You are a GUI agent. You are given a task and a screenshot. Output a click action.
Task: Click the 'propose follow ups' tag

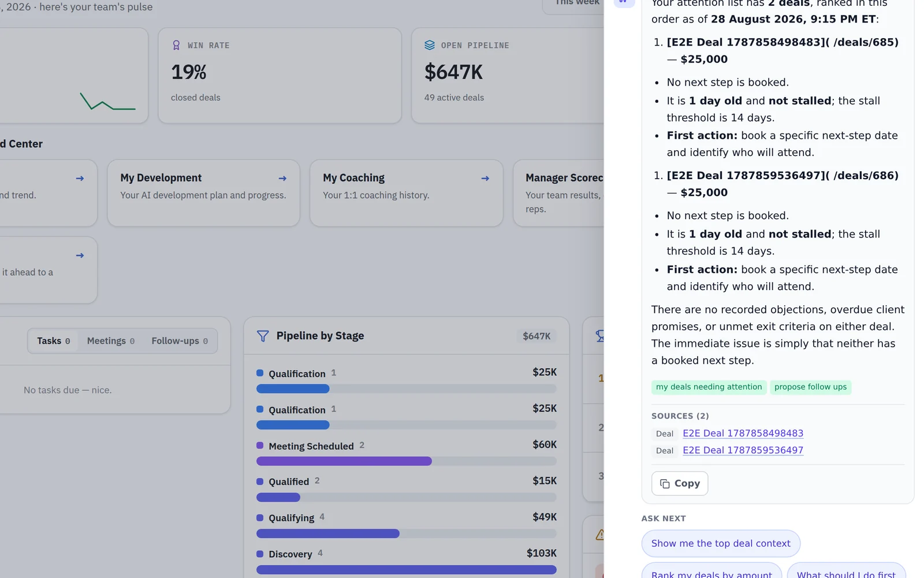coord(810,387)
